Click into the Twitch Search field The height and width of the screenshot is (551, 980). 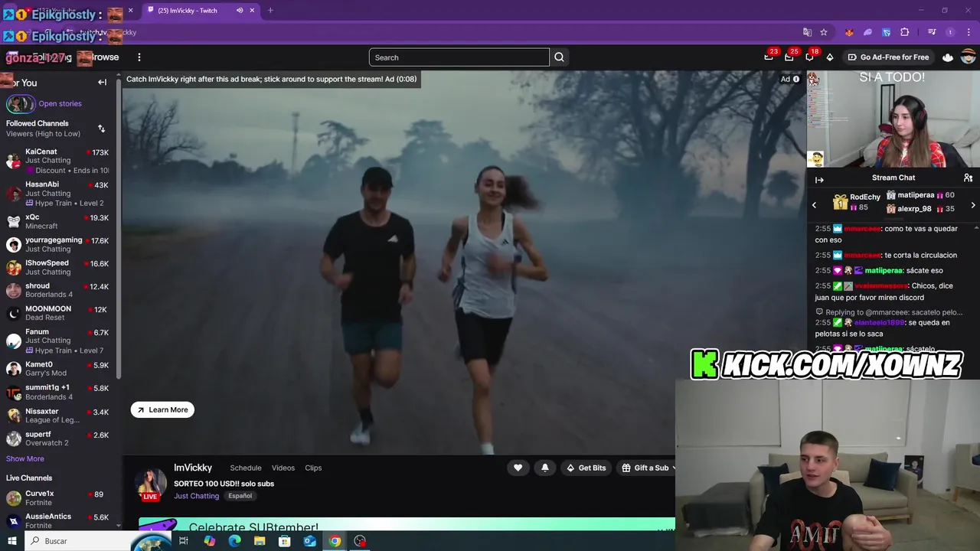click(459, 57)
